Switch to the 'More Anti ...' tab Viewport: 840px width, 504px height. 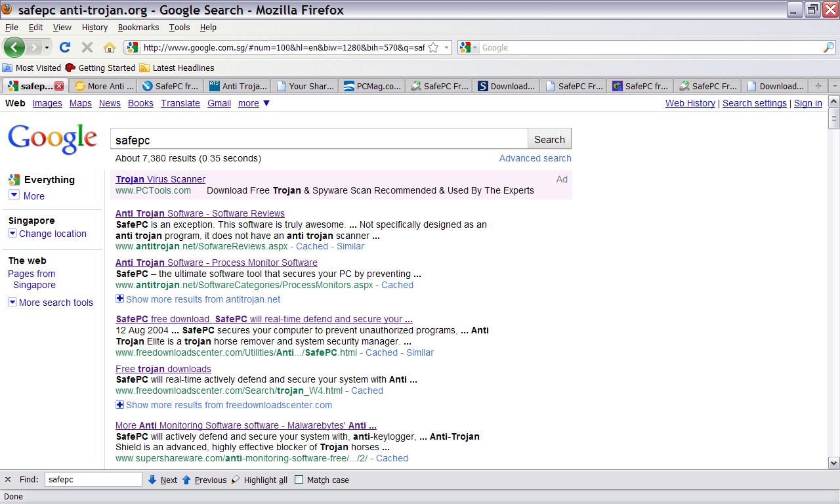tap(104, 86)
